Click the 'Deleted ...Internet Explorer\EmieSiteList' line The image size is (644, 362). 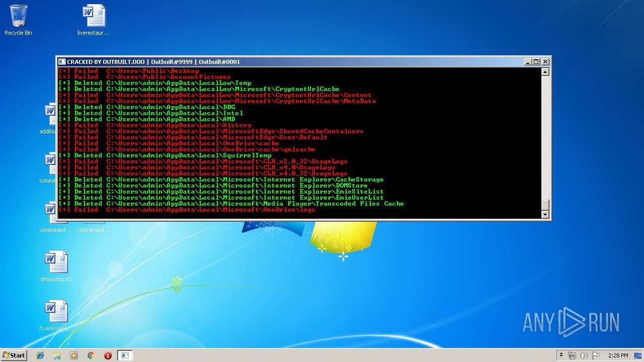[221, 192]
